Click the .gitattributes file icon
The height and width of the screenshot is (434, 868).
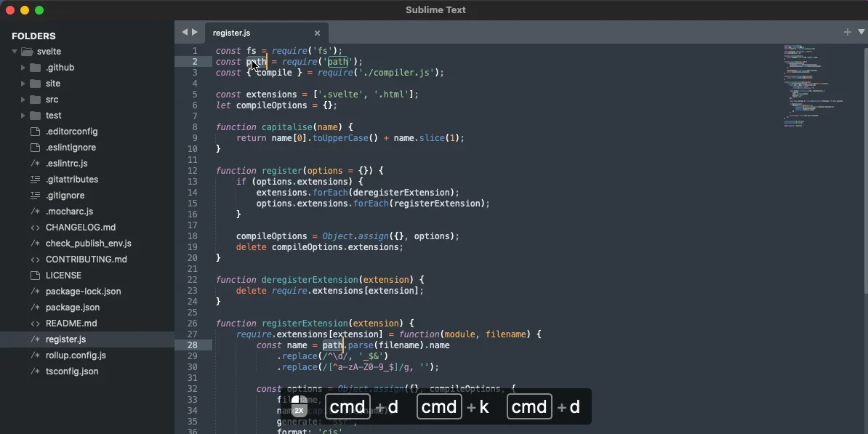pos(36,180)
